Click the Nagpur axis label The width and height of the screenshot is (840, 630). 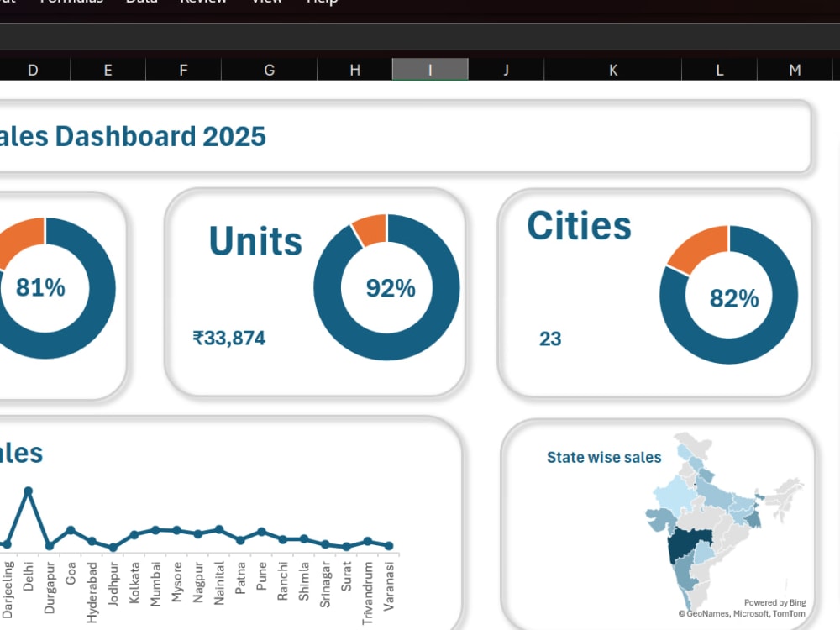click(x=198, y=582)
